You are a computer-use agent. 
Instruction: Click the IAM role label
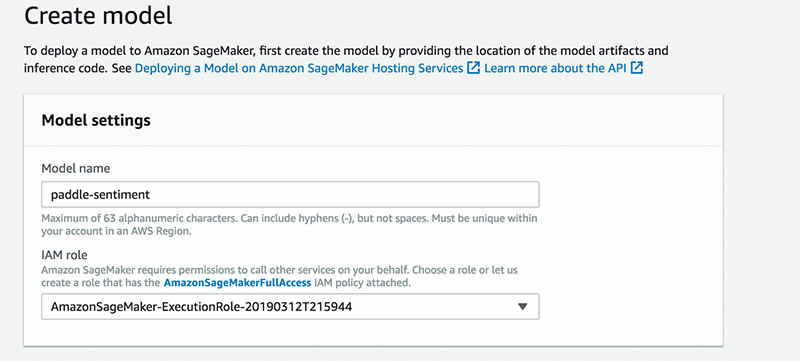(x=63, y=255)
